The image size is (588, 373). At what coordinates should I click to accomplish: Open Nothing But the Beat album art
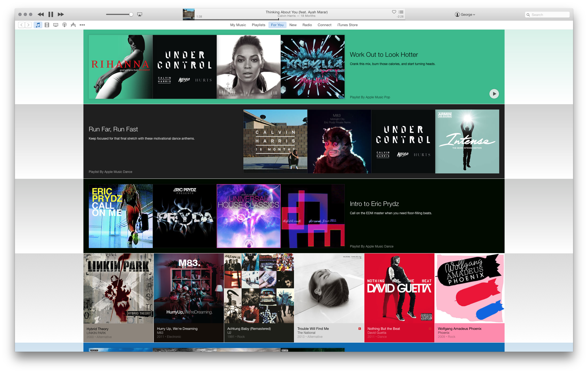point(399,288)
